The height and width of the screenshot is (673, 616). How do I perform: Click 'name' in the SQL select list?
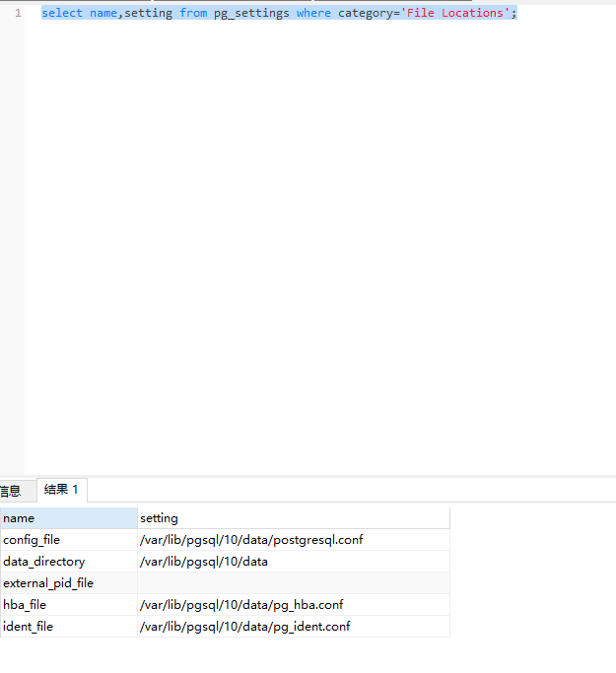pyautogui.click(x=103, y=14)
